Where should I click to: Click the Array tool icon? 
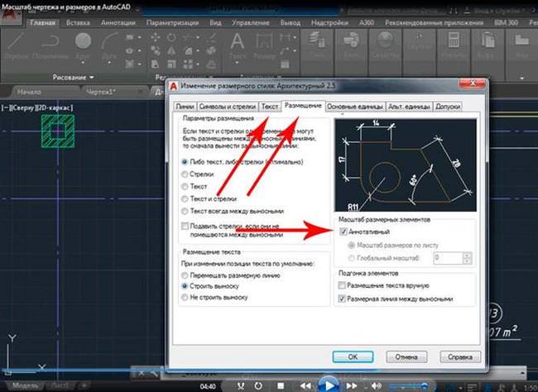point(188,64)
